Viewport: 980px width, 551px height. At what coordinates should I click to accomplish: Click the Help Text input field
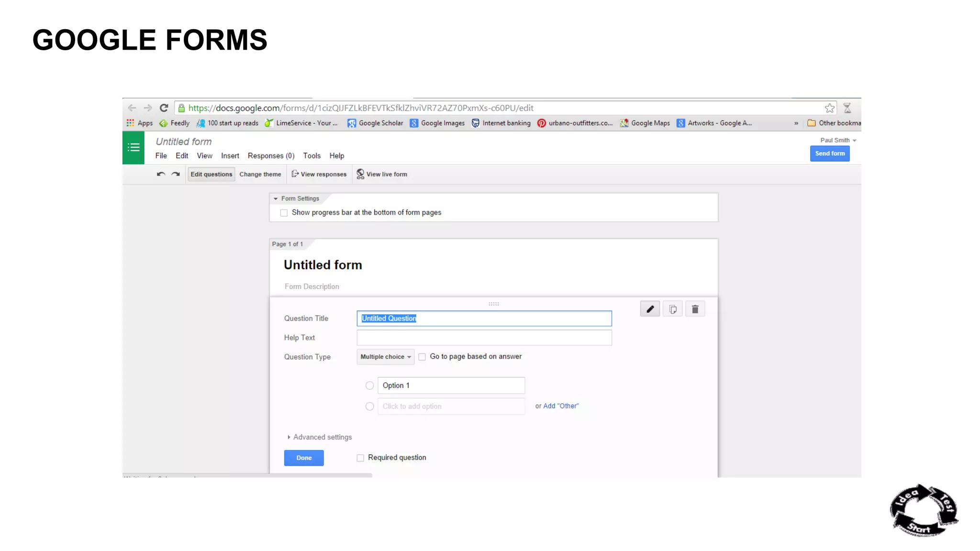tap(484, 338)
